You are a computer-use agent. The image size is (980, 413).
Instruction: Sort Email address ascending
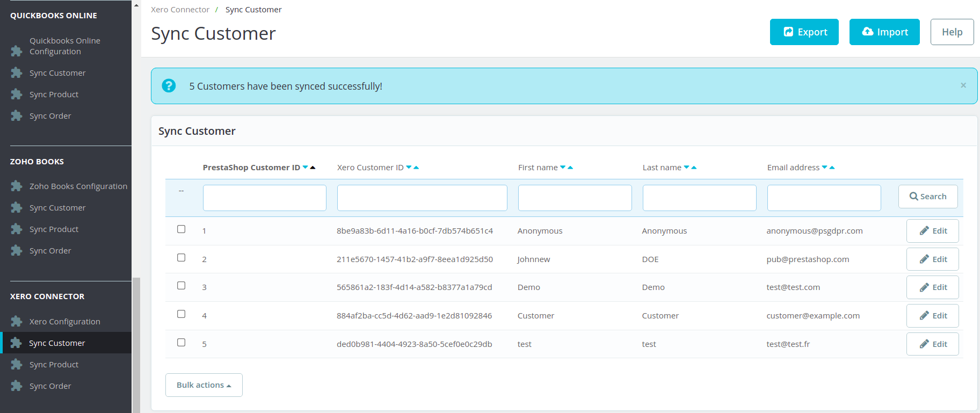832,167
